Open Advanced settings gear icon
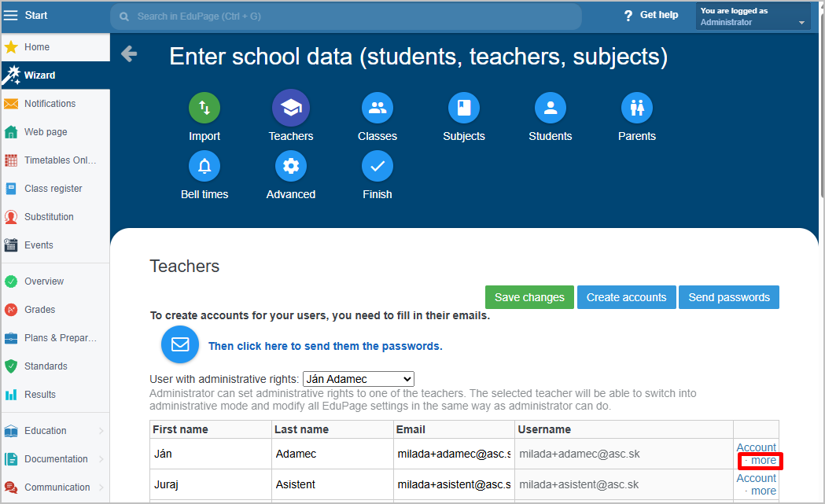 [291, 167]
